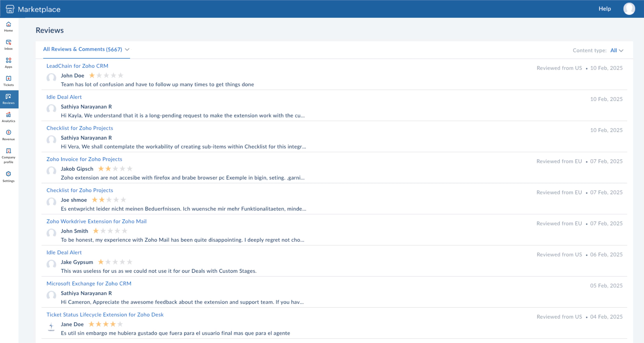Open Tickets from the sidebar
The image size is (644, 343).
click(x=9, y=81)
